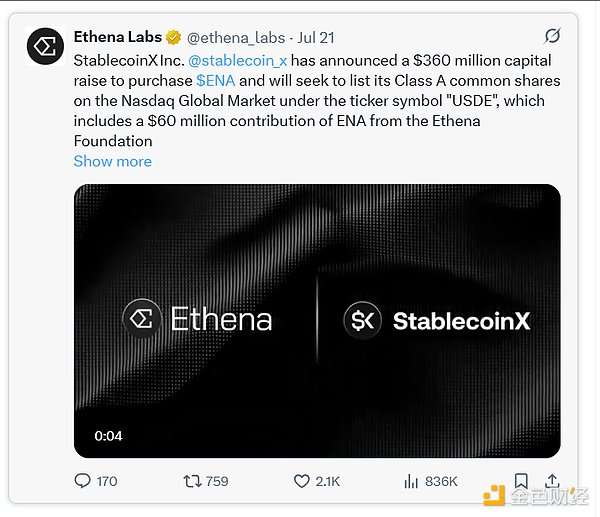Image resolution: width=600 pixels, height=517 pixels.
Task: Click the gold verified badge
Action: click(x=174, y=38)
